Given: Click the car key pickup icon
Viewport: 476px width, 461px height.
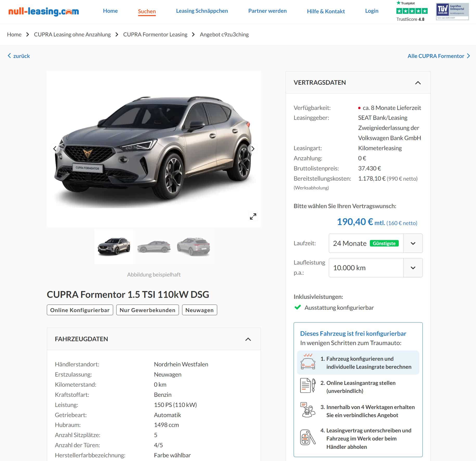Looking at the screenshot, I should 308,437.
